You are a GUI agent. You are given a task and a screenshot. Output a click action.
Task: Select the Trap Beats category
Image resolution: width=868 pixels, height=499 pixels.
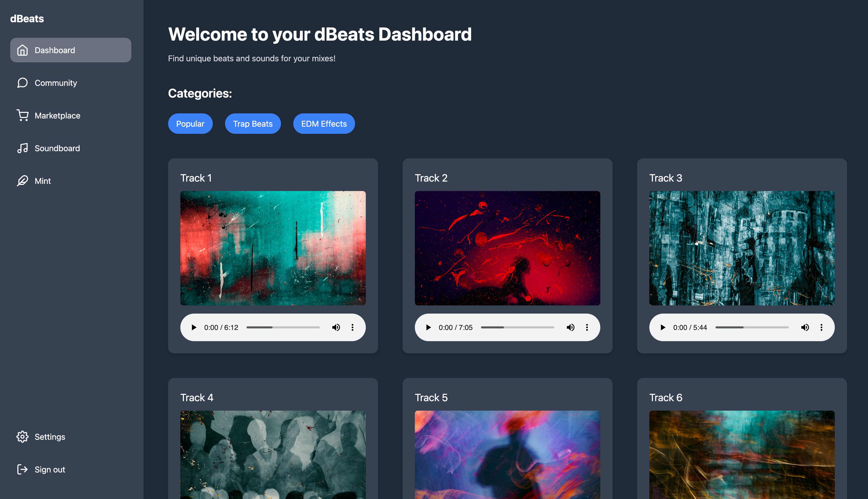pyautogui.click(x=253, y=123)
